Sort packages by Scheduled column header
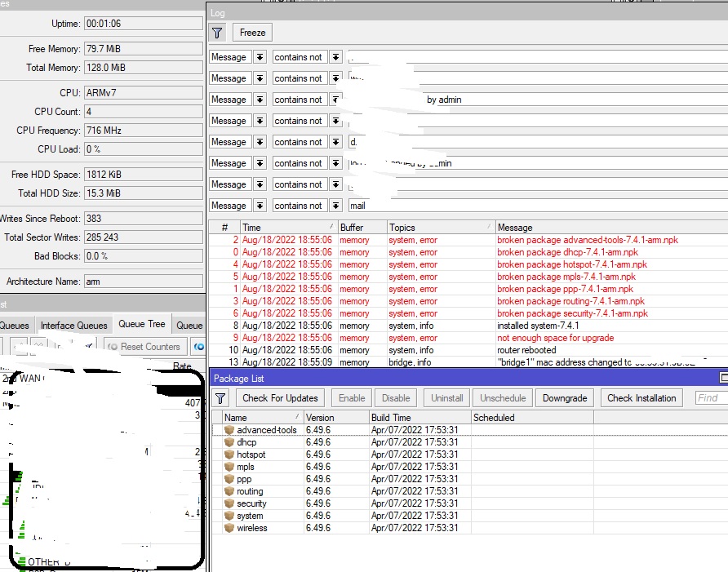This screenshot has height=572, width=728. [532, 418]
